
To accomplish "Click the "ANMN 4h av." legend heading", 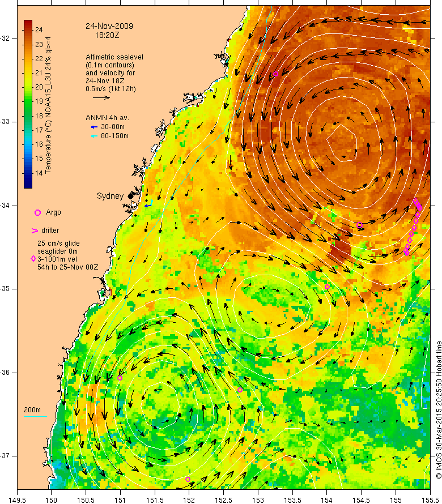I will click(108, 118).
